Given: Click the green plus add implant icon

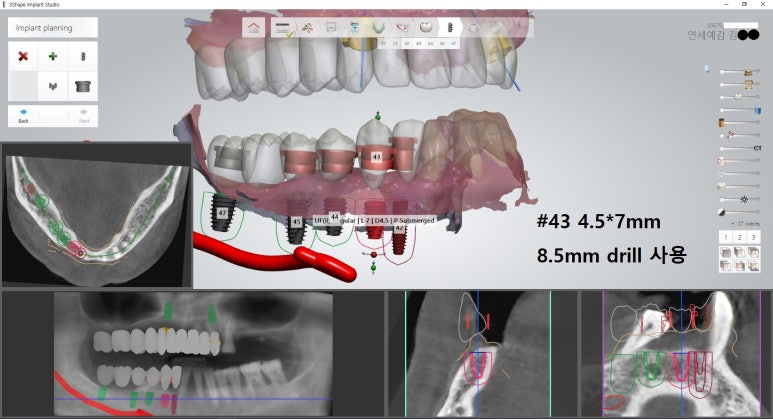Looking at the screenshot, I should click(53, 57).
